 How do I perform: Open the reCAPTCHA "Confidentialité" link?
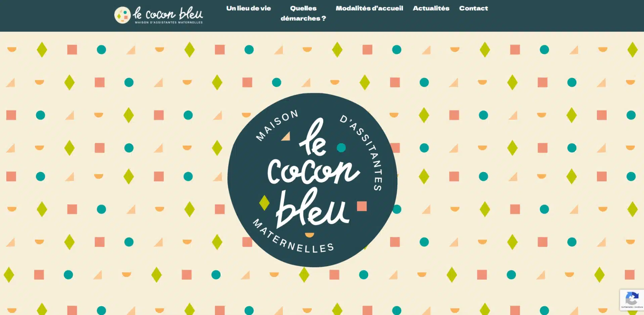[x=627, y=307]
